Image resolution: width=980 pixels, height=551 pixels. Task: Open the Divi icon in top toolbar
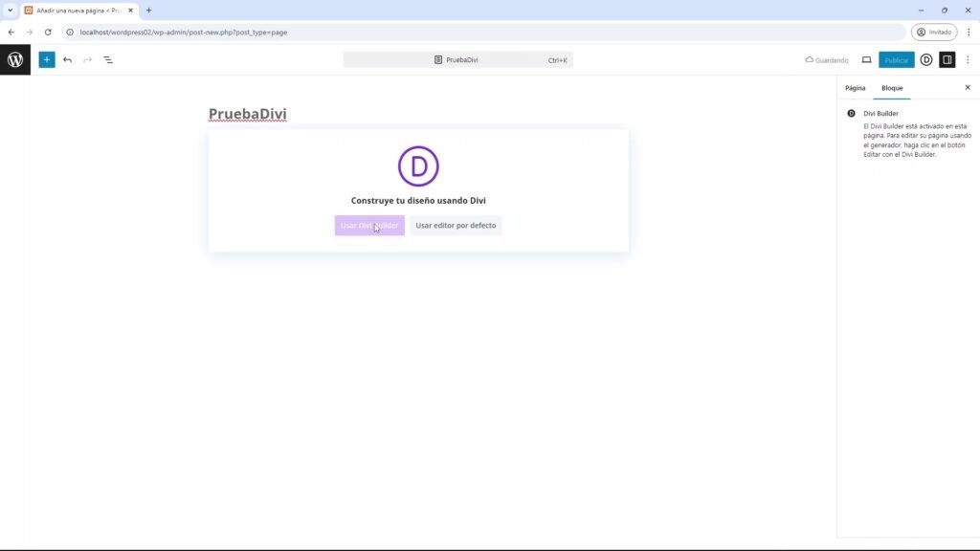(x=926, y=60)
